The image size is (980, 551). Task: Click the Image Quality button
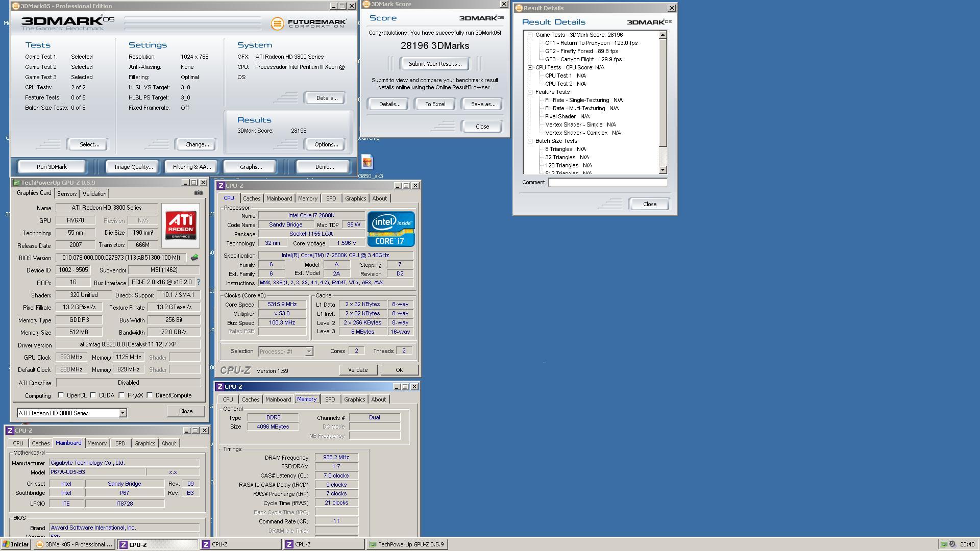pyautogui.click(x=133, y=167)
